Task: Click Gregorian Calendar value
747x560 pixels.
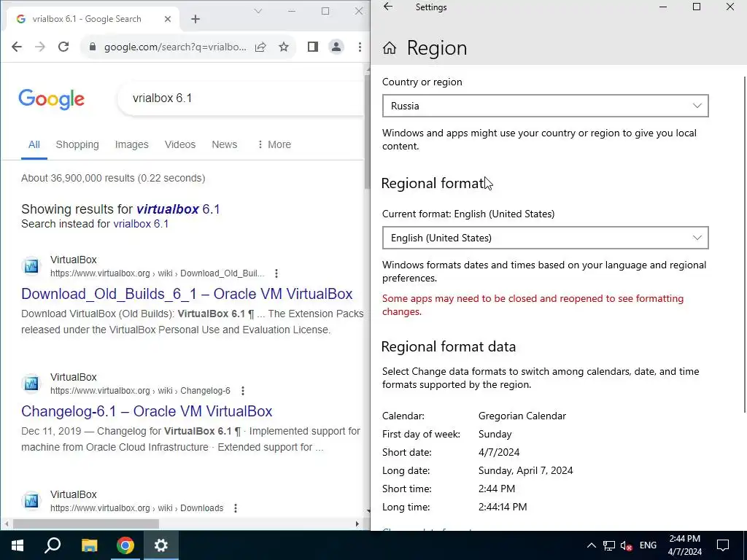Action: click(x=522, y=416)
